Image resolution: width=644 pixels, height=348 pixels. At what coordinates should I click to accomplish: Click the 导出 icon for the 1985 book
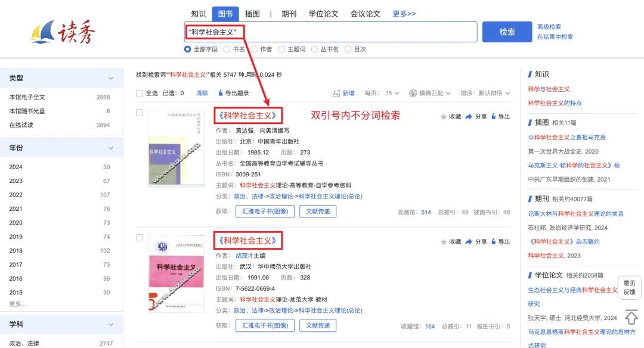click(x=493, y=117)
